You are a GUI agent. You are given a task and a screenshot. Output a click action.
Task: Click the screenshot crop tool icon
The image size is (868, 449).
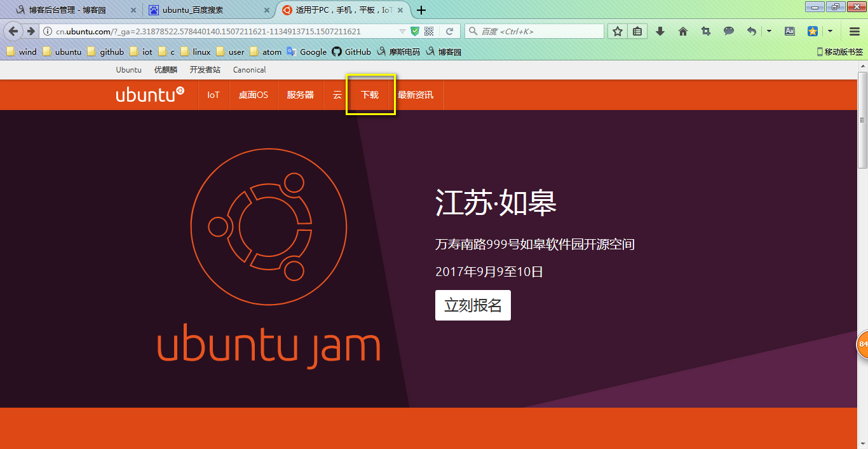click(706, 31)
